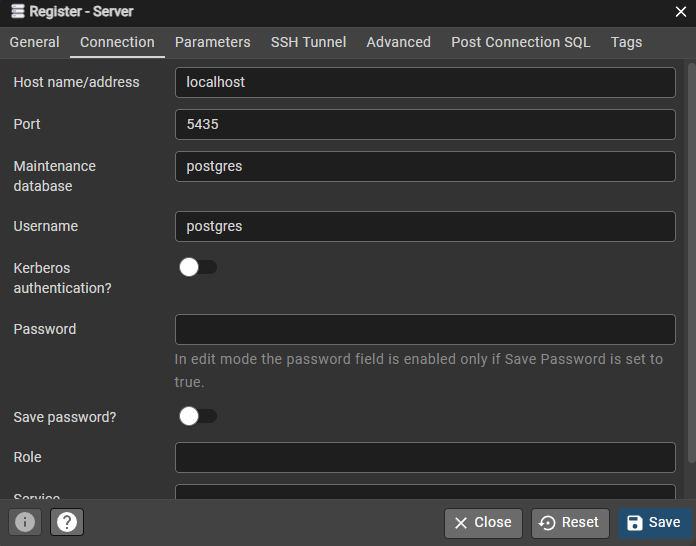
Task: Click the Reset button
Action: (x=570, y=522)
